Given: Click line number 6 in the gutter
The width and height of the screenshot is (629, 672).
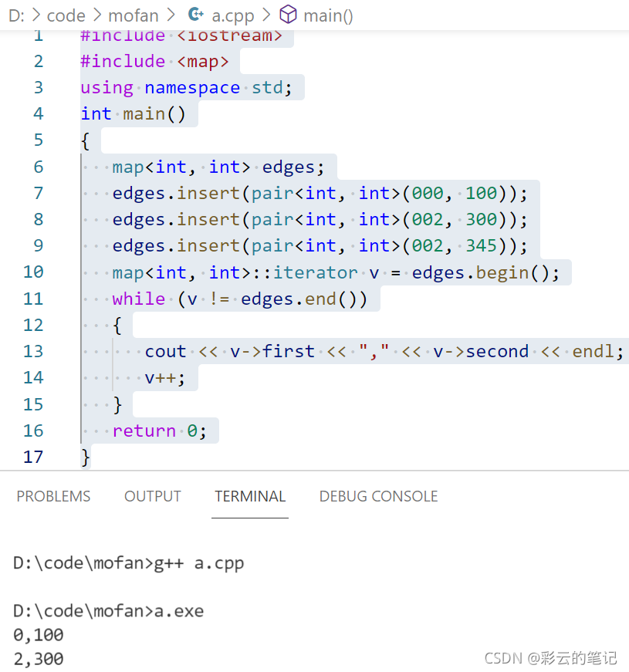Looking at the screenshot, I should pyautogui.click(x=39, y=167).
